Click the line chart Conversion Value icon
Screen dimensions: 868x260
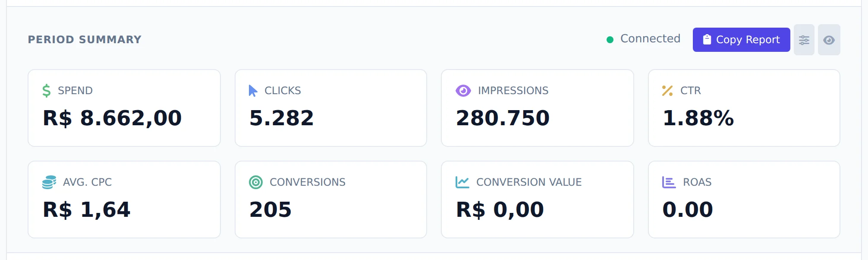click(x=462, y=182)
